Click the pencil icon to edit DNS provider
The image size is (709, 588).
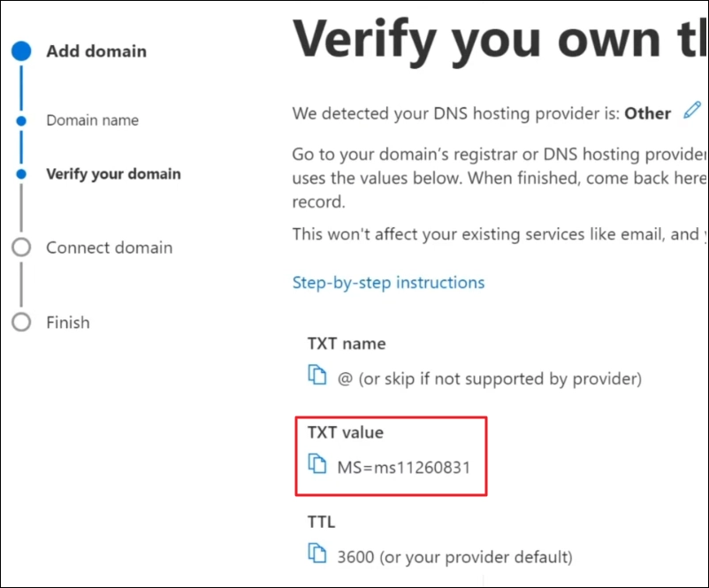[691, 112]
